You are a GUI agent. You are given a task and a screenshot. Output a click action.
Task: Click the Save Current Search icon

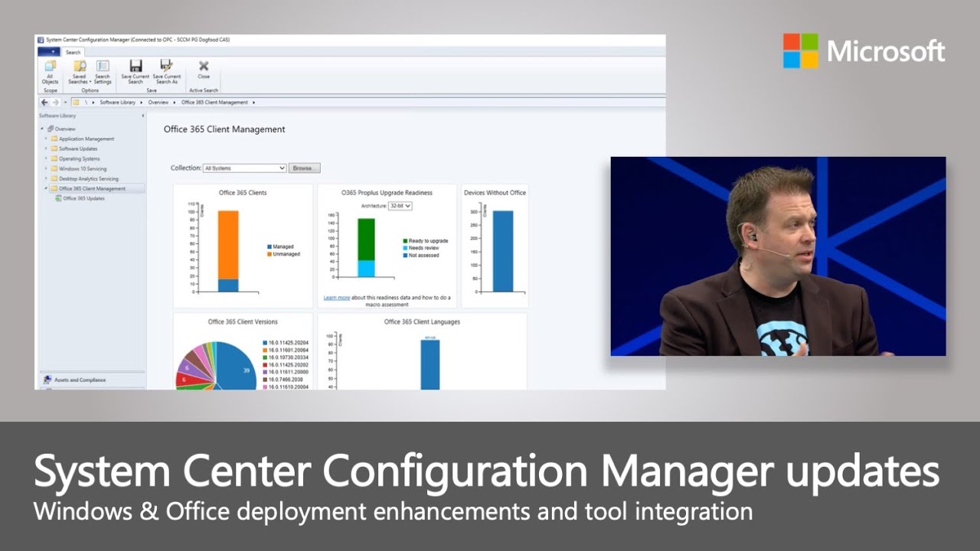click(x=136, y=66)
